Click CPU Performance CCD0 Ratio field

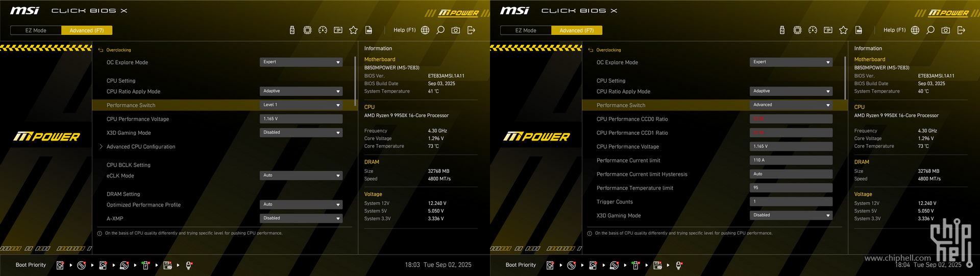[791, 119]
